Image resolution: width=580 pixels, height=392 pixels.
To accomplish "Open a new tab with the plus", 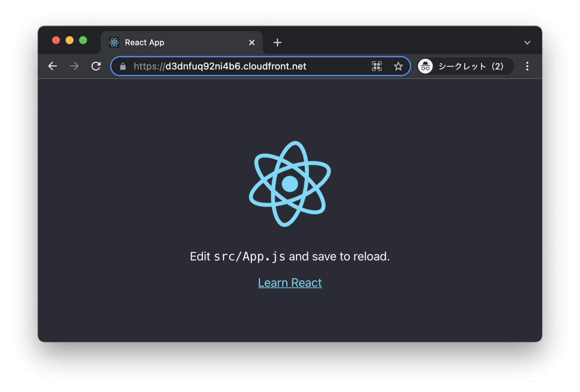I will pos(278,42).
